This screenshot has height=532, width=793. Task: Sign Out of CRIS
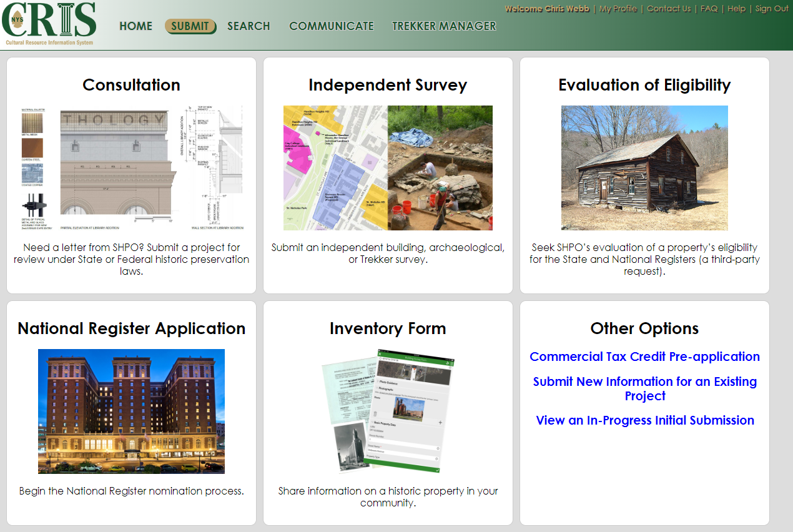click(x=771, y=9)
